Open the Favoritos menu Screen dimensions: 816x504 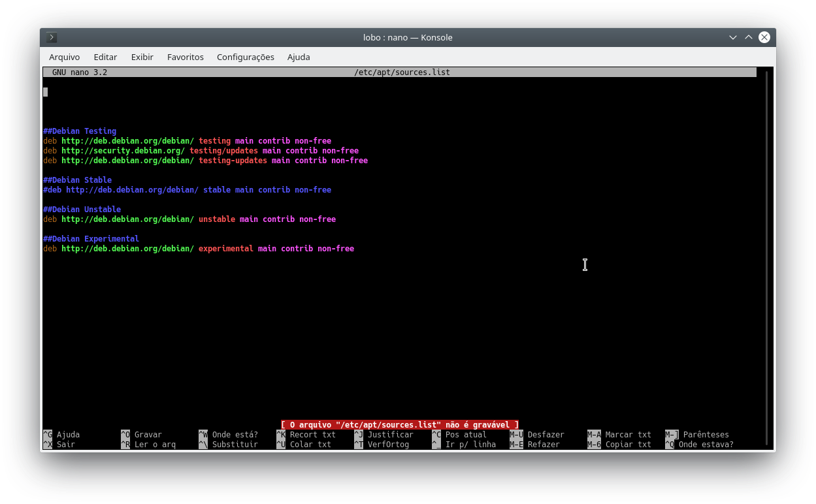(x=186, y=57)
